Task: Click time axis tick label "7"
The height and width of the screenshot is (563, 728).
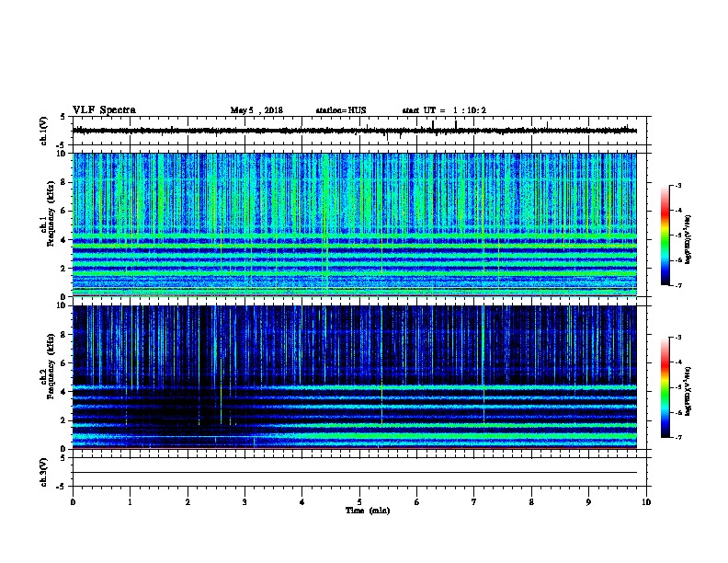Action: [x=474, y=502]
